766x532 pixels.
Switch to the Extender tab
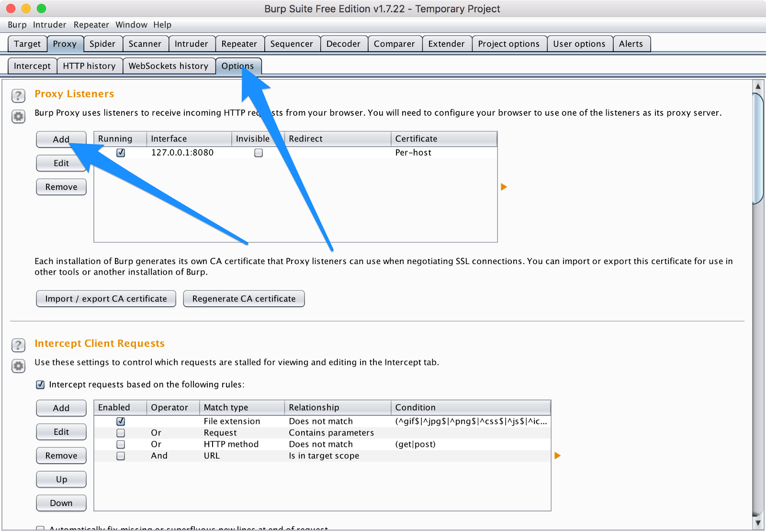pos(447,44)
